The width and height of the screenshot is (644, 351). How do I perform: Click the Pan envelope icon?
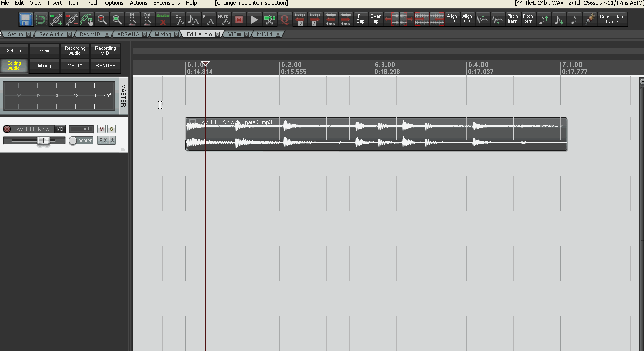[208, 19]
